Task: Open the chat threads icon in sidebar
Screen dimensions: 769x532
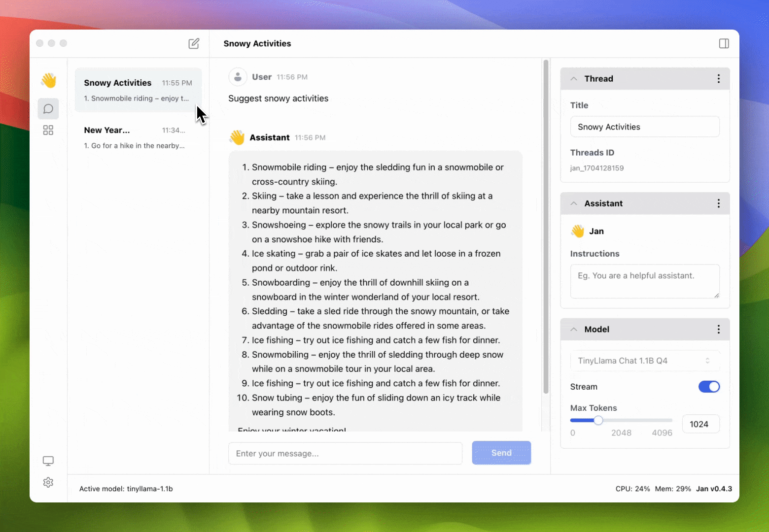Action: (48, 109)
